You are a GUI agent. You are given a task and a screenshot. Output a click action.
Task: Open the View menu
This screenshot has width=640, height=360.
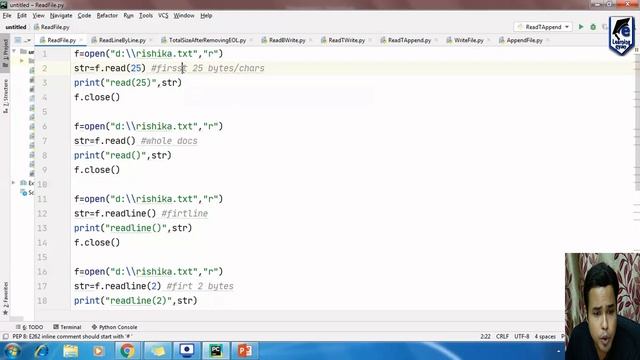38,16
